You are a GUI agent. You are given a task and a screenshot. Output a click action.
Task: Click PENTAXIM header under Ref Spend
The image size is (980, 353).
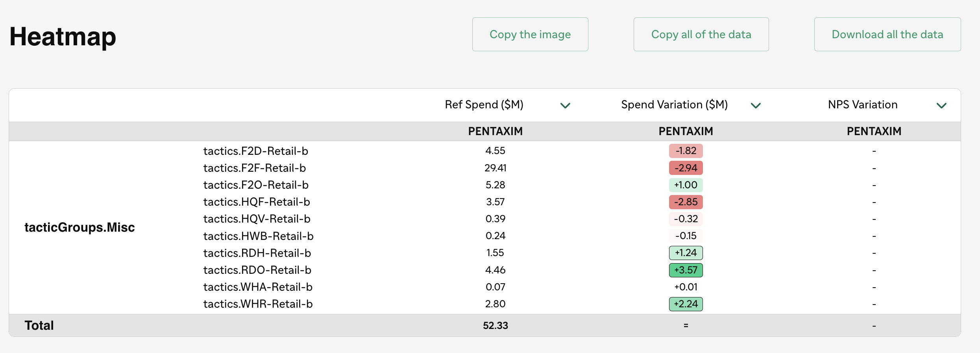click(x=496, y=131)
